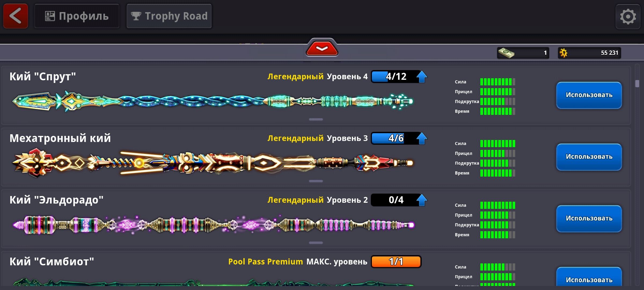This screenshot has height=290, width=644.
Task: Open the Trophy Road tab
Action: pyautogui.click(x=169, y=16)
